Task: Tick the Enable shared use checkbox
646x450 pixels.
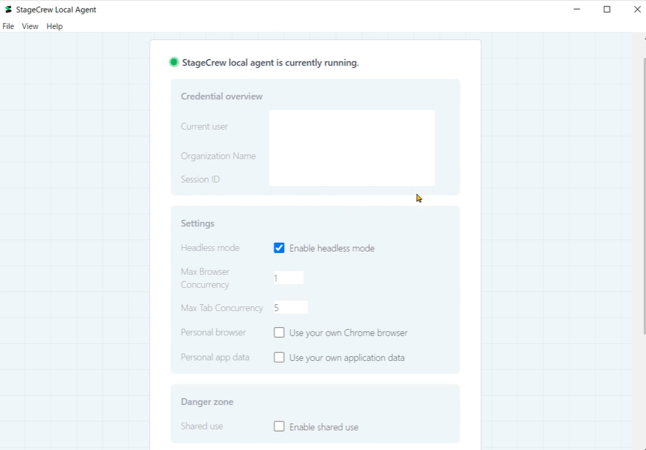Action: [279, 427]
